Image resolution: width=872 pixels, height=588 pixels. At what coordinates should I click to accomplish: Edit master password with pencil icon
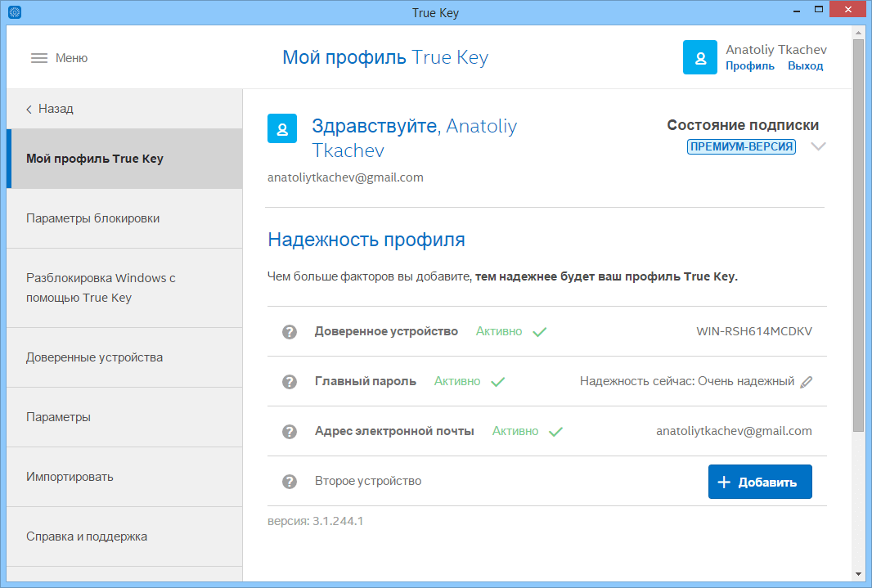pyautogui.click(x=807, y=382)
